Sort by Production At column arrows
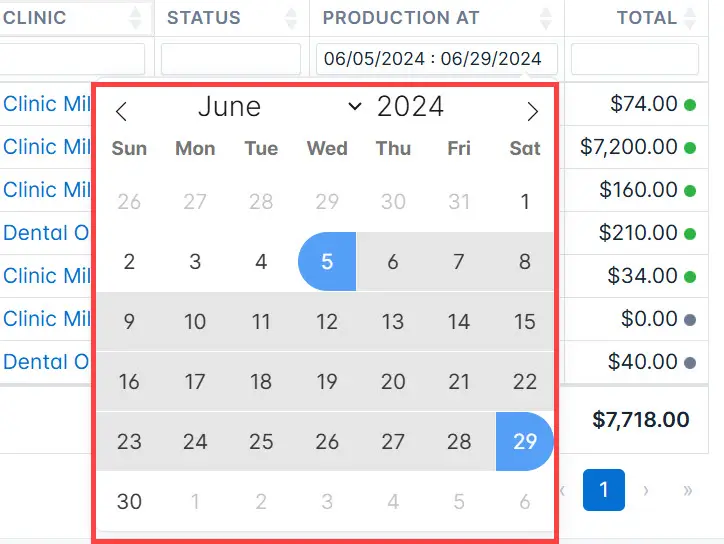The image size is (724, 544). (x=546, y=18)
